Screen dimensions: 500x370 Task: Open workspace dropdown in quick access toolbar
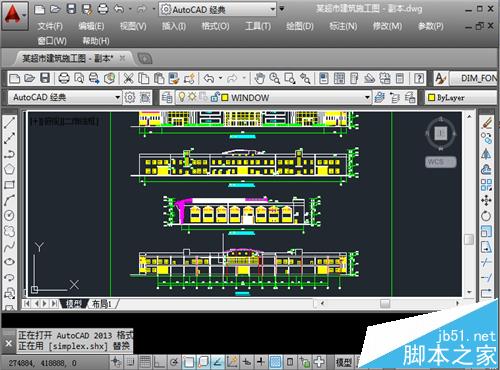coord(272,9)
